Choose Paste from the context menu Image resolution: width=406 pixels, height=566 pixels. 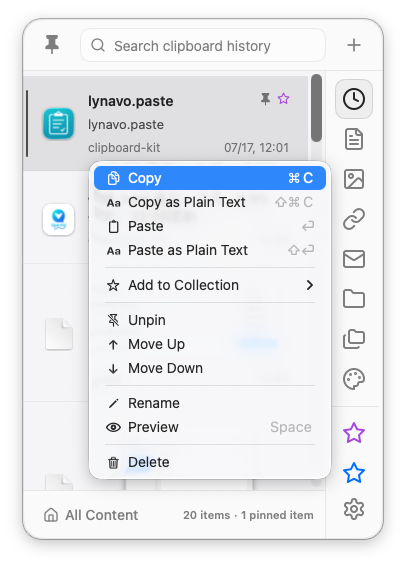[x=210, y=226]
